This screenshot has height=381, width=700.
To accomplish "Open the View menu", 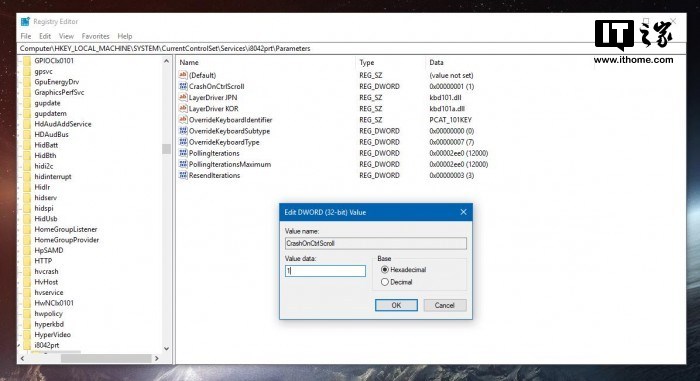I will [66, 36].
